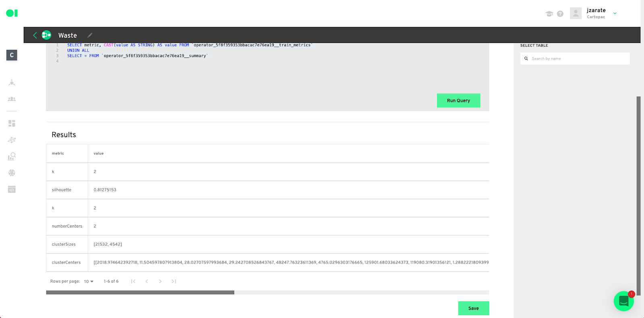Edit the Waste title with pencil icon
The image size is (644, 318).
[x=90, y=35]
